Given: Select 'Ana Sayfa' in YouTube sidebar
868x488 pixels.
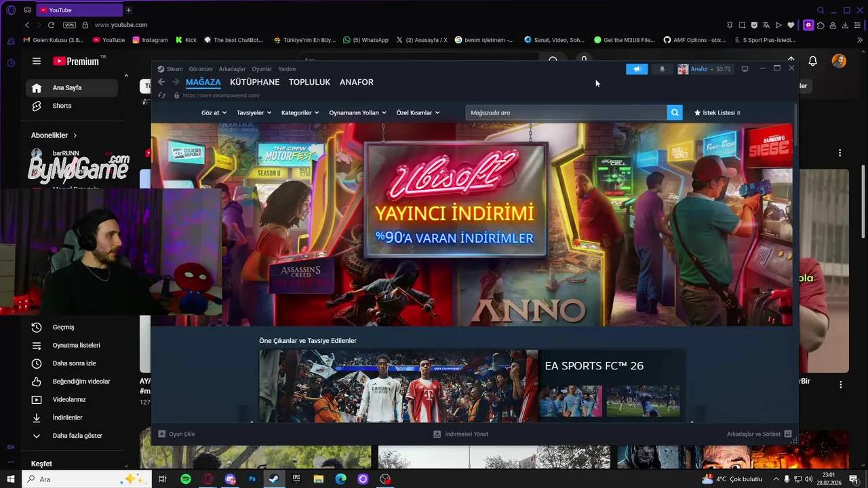Looking at the screenshot, I should pos(73,87).
